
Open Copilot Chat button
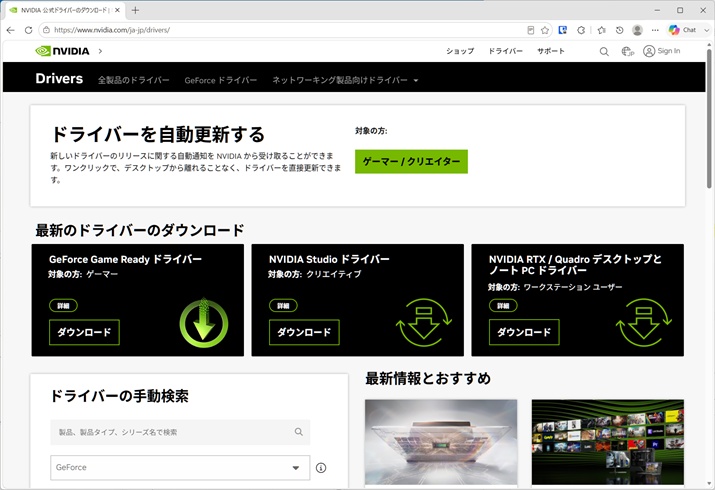[683, 30]
